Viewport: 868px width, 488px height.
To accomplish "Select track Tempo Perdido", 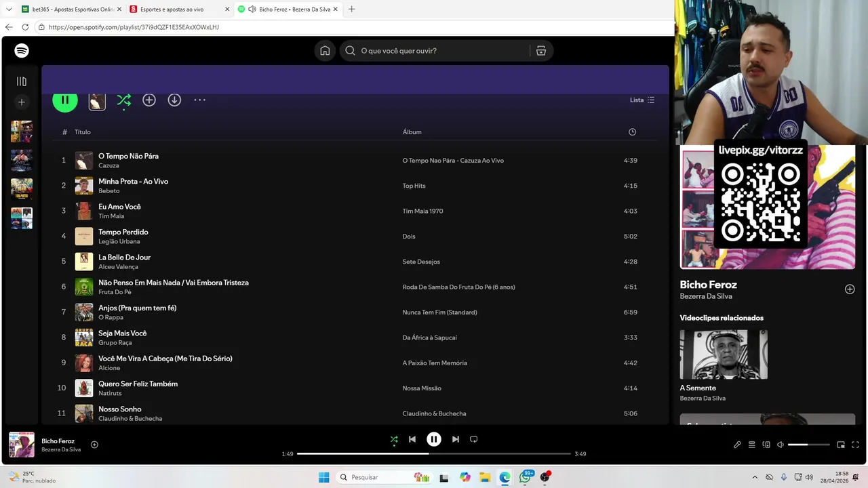I will point(123,232).
